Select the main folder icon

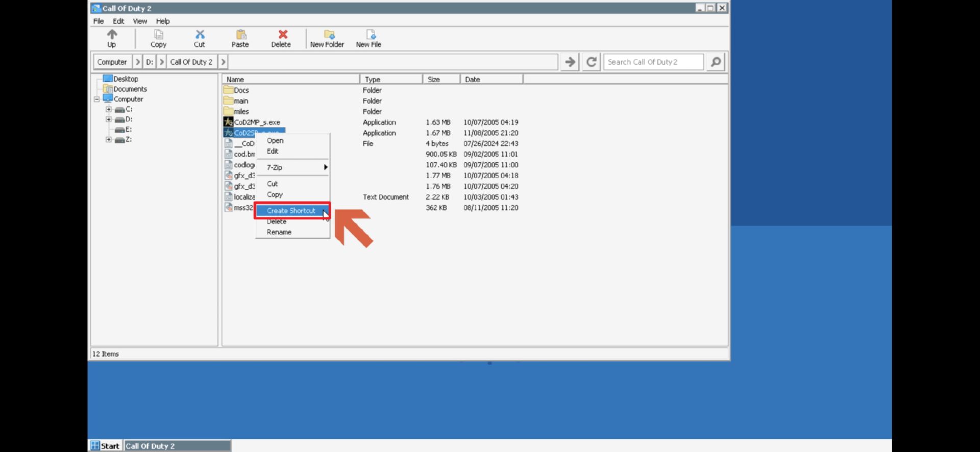228,101
